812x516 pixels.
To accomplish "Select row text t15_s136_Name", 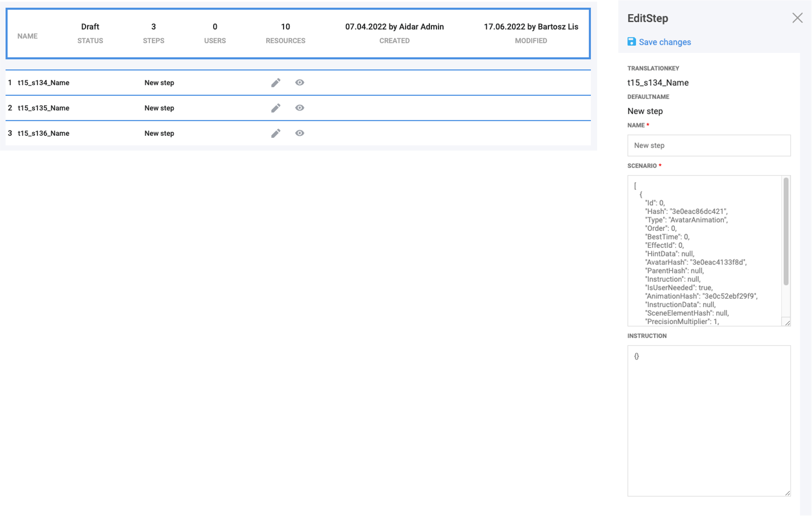I will [x=43, y=133].
